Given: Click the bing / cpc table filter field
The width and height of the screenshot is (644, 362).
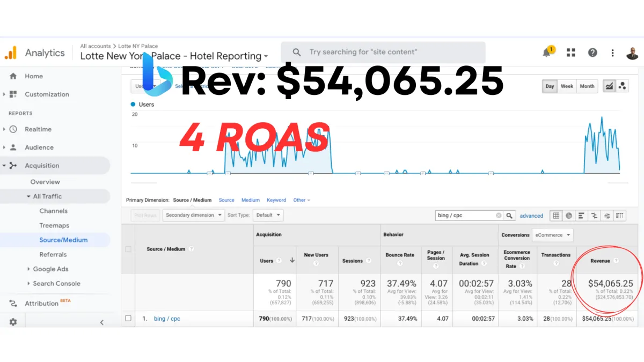Looking at the screenshot, I should point(469,216).
